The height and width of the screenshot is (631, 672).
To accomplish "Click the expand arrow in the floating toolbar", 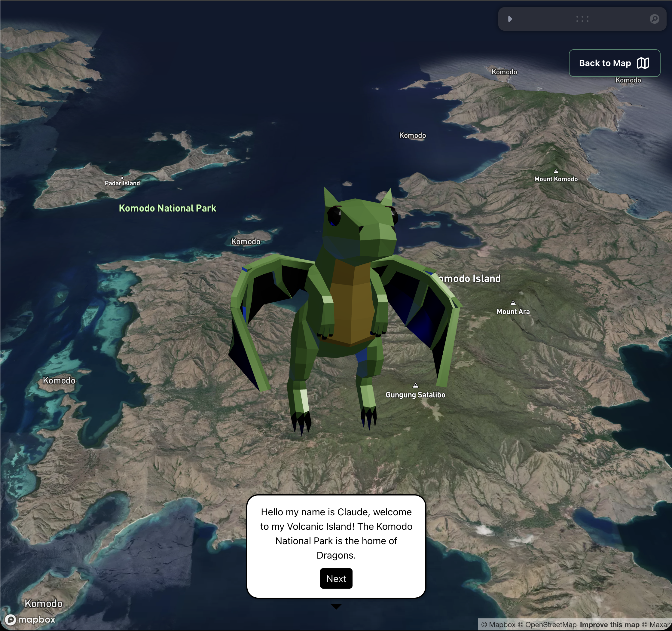I will click(x=510, y=19).
